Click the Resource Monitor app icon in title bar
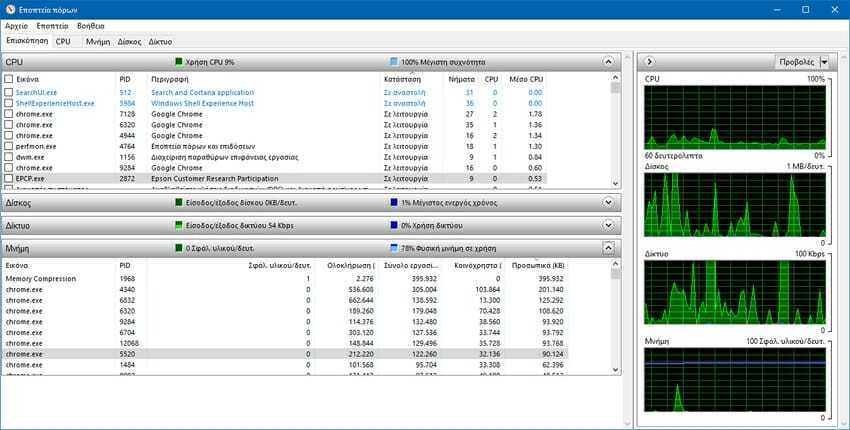850x430 pixels. pyautogui.click(x=9, y=10)
